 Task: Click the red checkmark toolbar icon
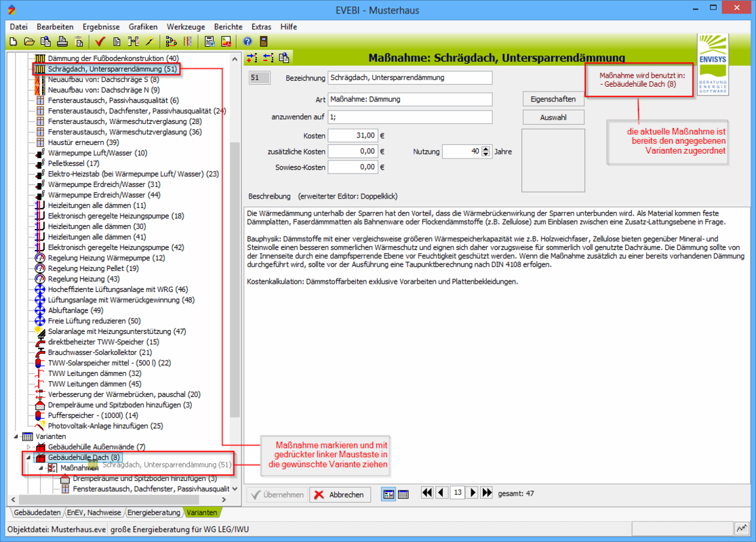[x=100, y=42]
